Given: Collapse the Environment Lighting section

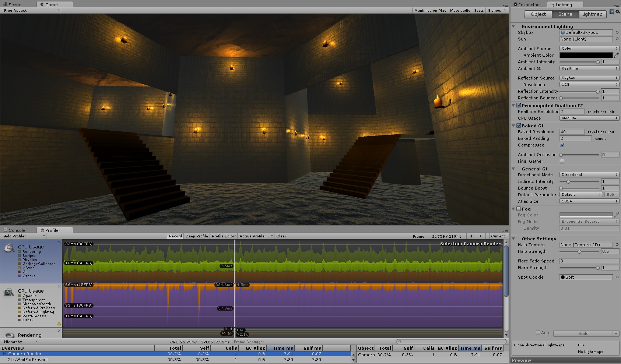Looking at the screenshot, I should click(x=513, y=26).
